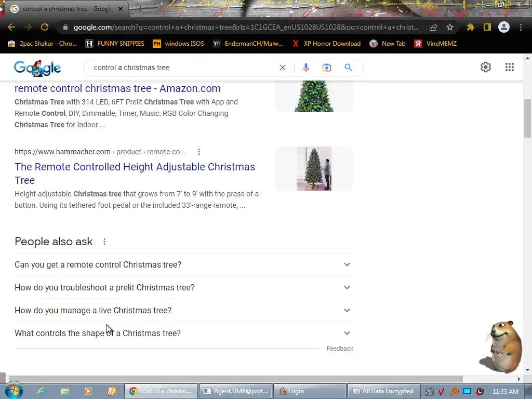532x399 pixels.
Task: Go back using the browser back arrow
Action: tap(11, 27)
